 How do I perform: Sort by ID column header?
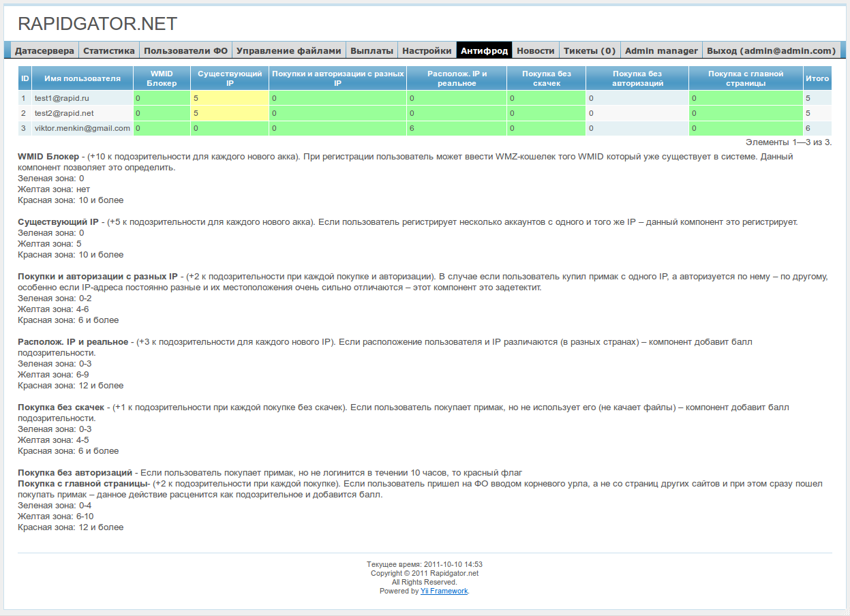pos(25,78)
